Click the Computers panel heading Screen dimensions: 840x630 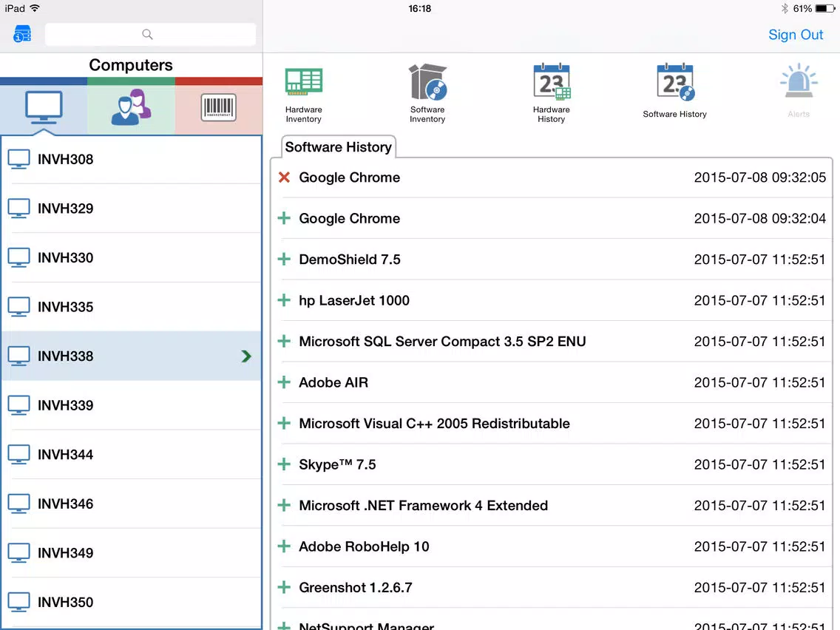pyautogui.click(x=131, y=65)
